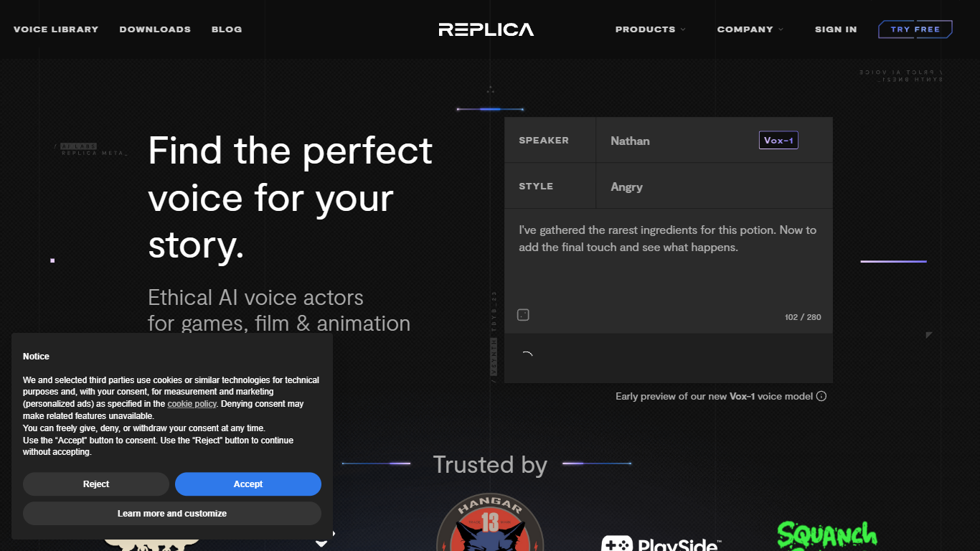Go to the Downloads page
Viewport: 980px width, 551px height.
pyautogui.click(x=155, y=29)
